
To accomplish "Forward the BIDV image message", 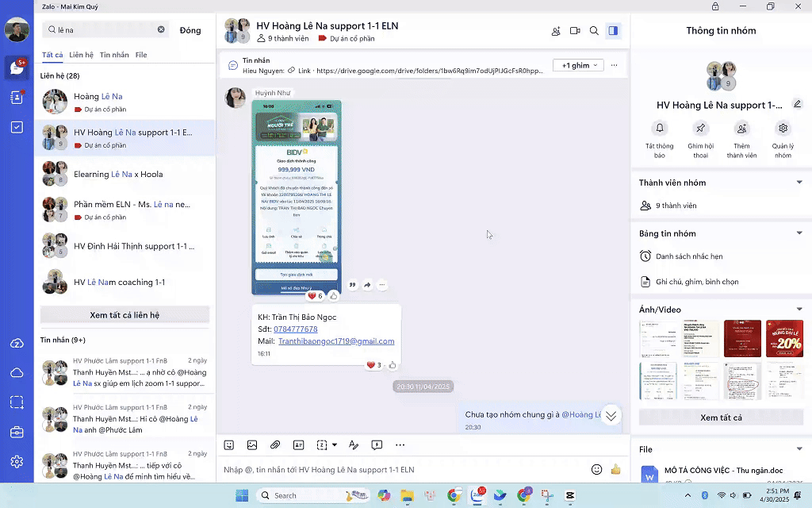I will 367,285.
